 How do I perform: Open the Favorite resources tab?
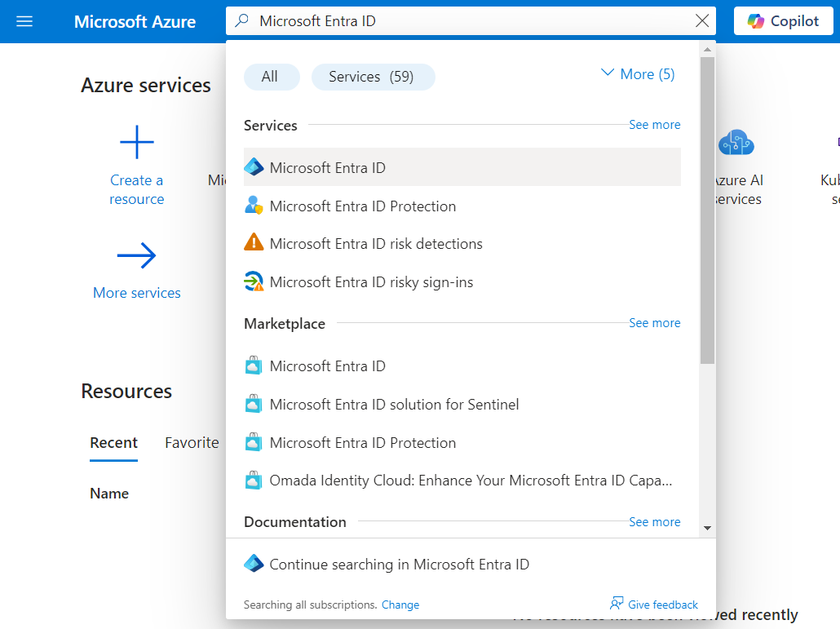point(192,442)
